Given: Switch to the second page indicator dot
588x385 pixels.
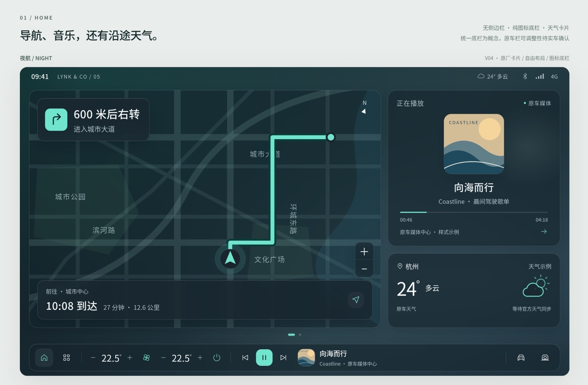Looking at the screenshot, I should click(x=300, y=335).
